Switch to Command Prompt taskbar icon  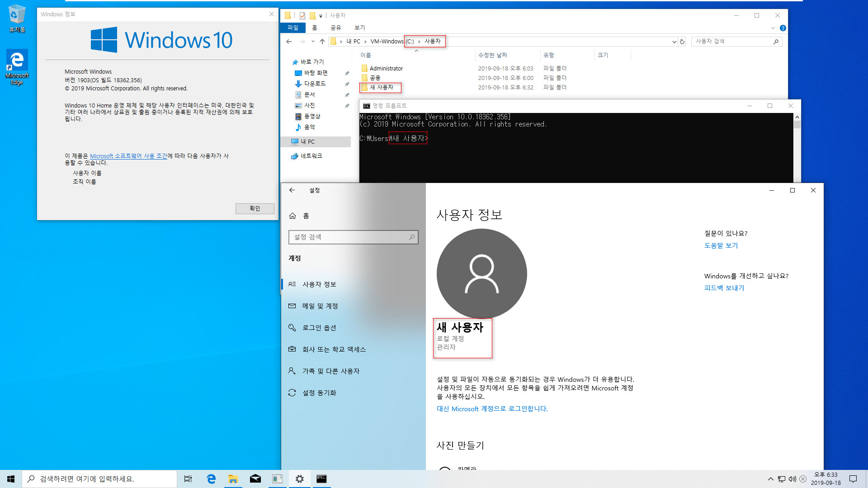pyautogui.click(x=321, y=479)
